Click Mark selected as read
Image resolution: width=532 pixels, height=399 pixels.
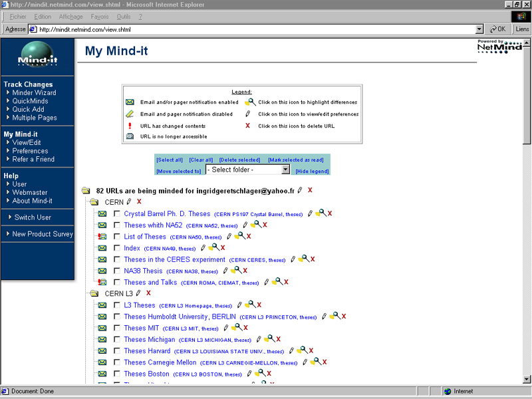pos(295,160)
